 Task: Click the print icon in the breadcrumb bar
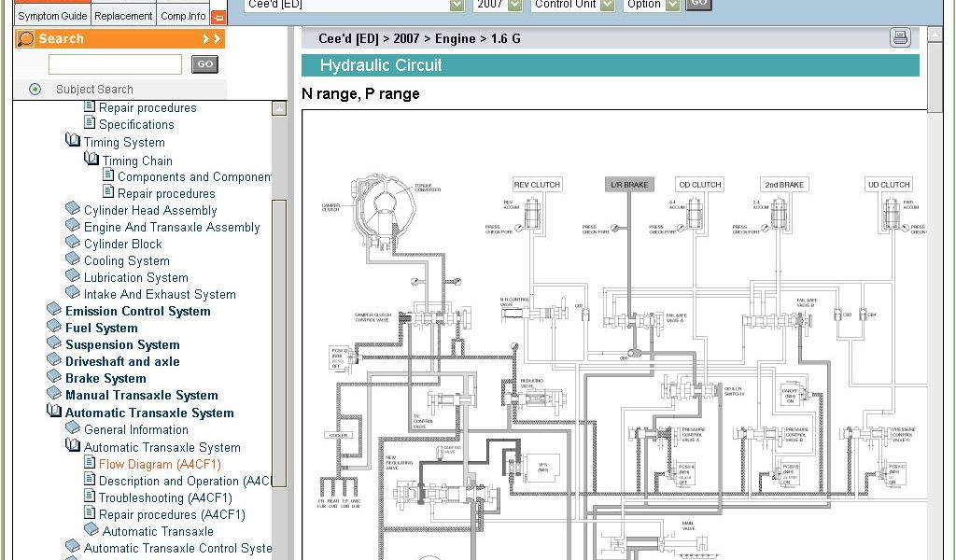pyautogui.click(x=900, y=38)
